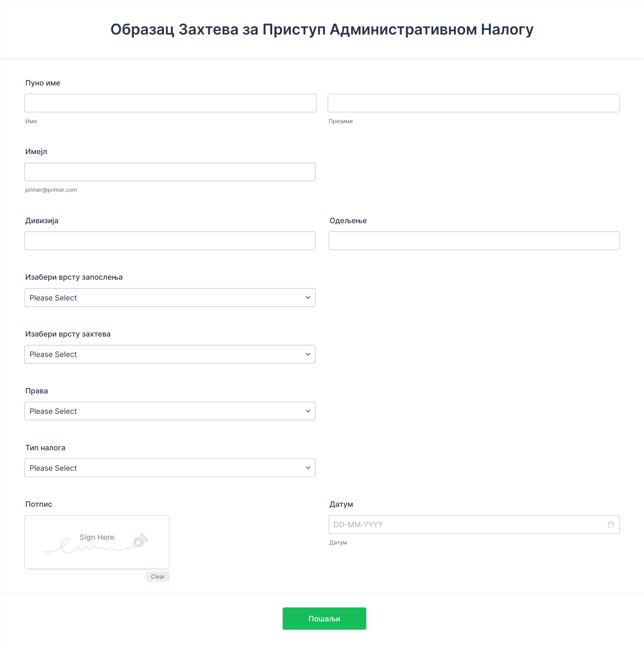
Task: Submit the form with Пошаљи button
Action: [324, 619]
